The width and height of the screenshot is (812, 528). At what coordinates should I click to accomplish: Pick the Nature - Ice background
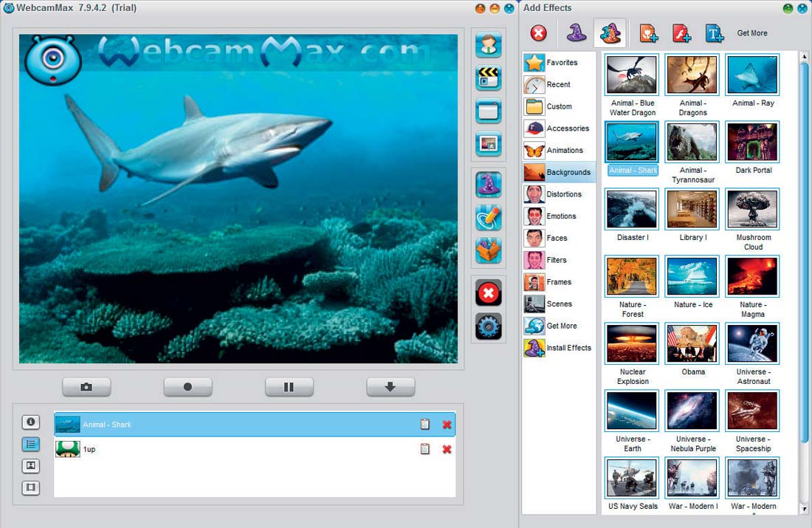(692, 276)
